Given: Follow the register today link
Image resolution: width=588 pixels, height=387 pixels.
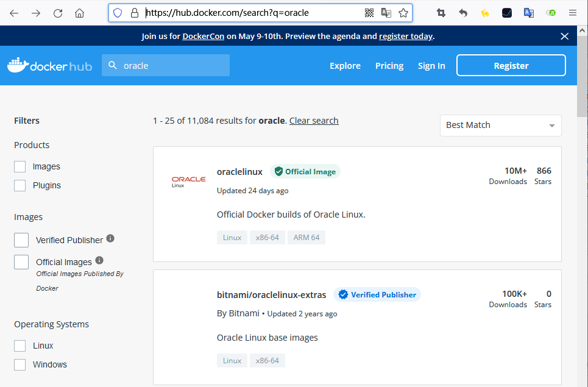Looking at the screenshot, I should 406,37.
